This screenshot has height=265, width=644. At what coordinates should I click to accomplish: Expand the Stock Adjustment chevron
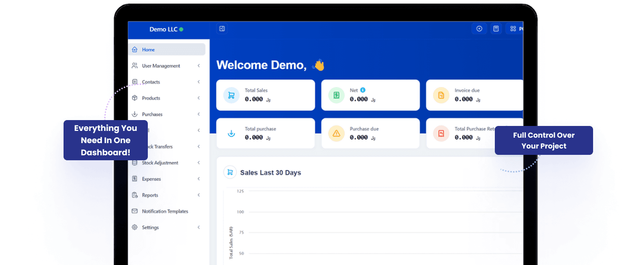point(199,163)
